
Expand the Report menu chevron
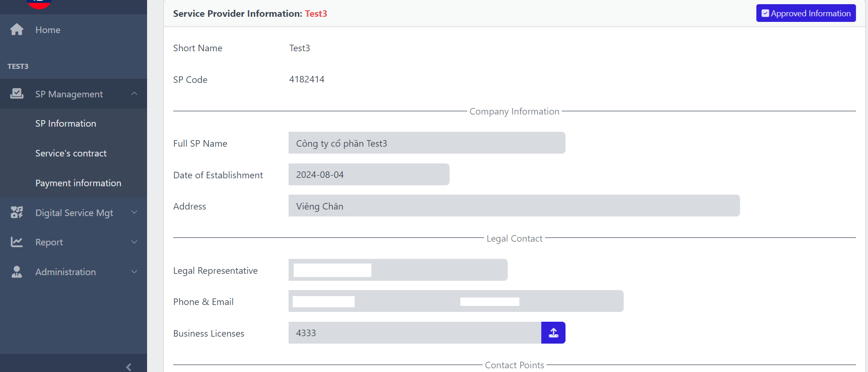pyautogui.click(x=134, y=242)
